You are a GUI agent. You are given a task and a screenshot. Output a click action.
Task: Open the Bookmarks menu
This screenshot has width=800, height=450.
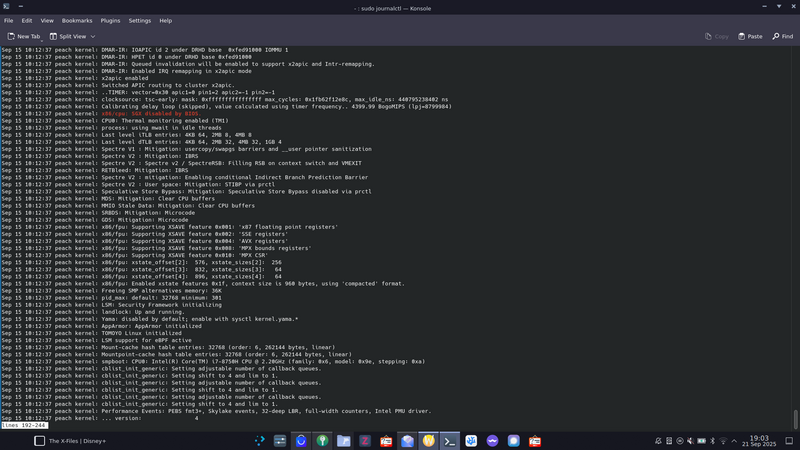77,20
